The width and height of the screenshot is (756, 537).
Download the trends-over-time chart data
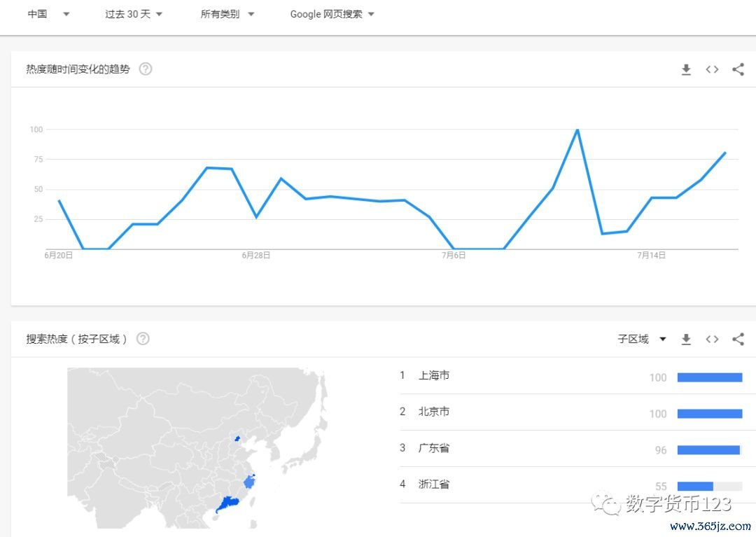point(686,69)
